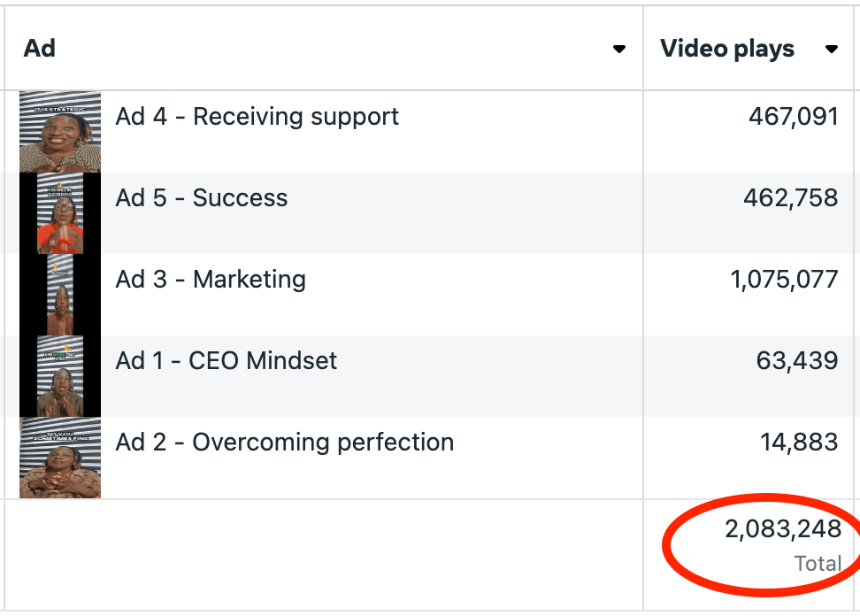Screen dimensions: 860x616
Task: Open the 'Ad 1 - CEO Mindset' name
Action: pyautogui.click(x=227, y=361)
